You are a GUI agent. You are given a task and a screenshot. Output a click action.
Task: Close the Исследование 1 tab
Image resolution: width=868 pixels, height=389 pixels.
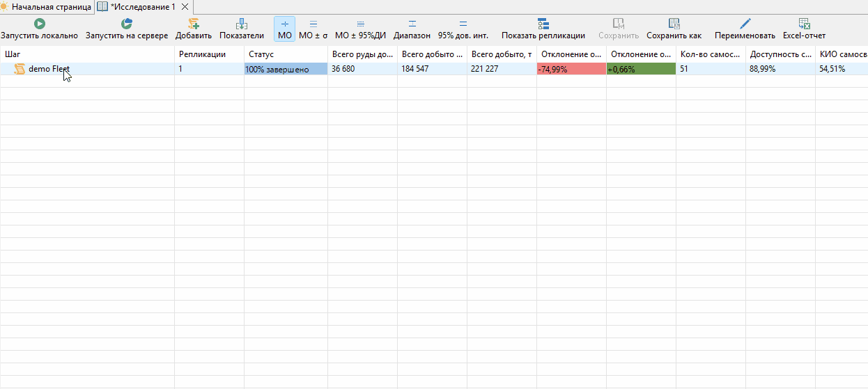tap(185, 6)
